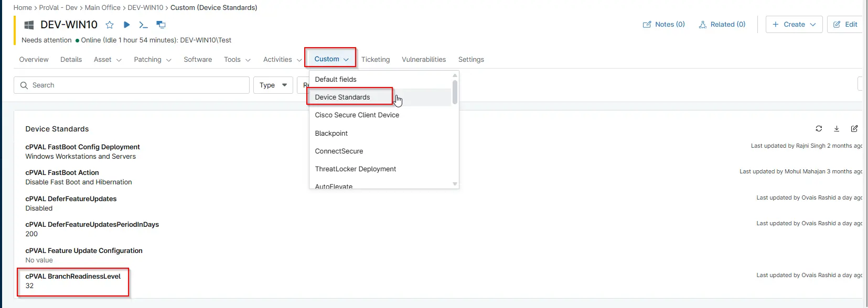Screen dimensions: 868x308
Task: Switch to the Vulnerabilities tab
Action: (424, 60)
